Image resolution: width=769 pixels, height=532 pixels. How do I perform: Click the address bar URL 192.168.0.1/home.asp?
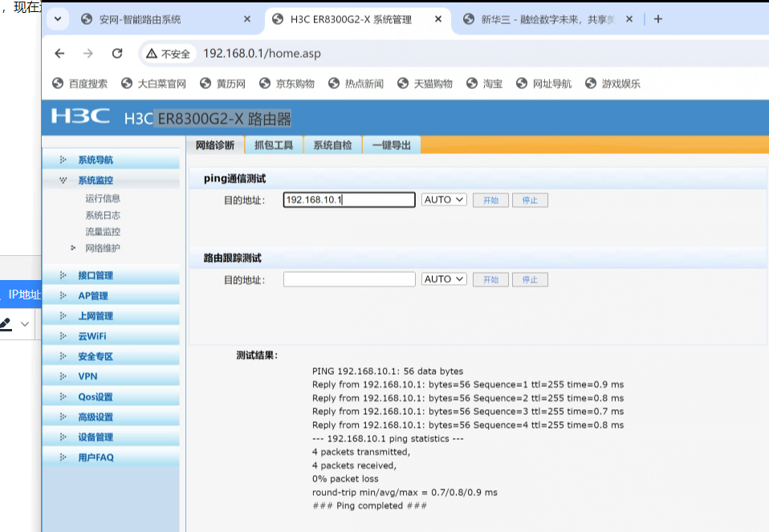pos(262,54)
